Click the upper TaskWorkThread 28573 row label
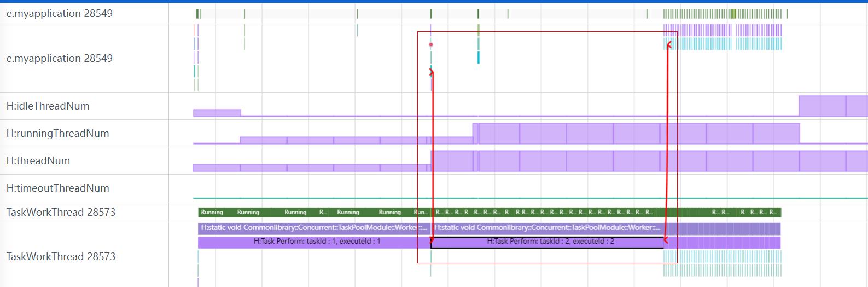 (x=61, y=213)
